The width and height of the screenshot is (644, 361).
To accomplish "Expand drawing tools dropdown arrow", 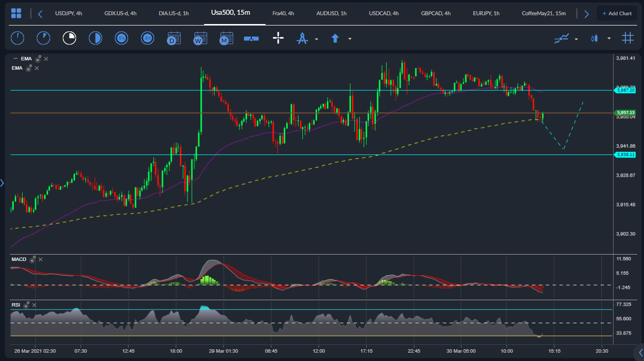I will [317, 39].
